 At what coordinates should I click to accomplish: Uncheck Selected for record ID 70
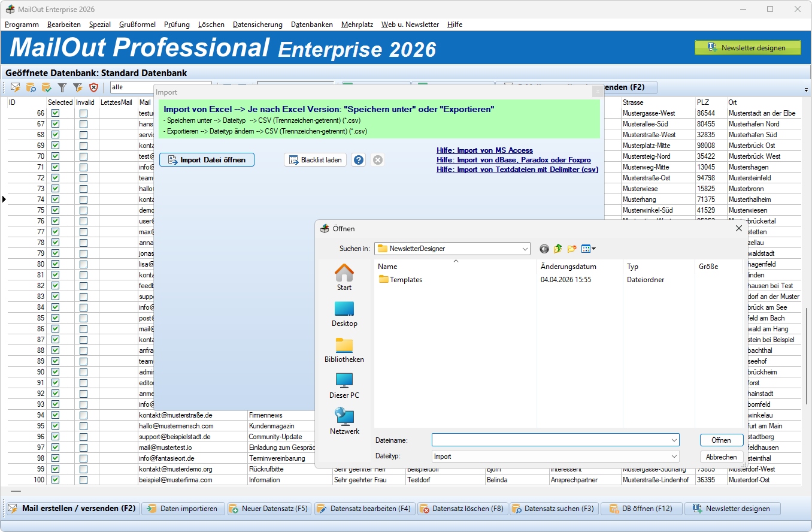(56, 156)
